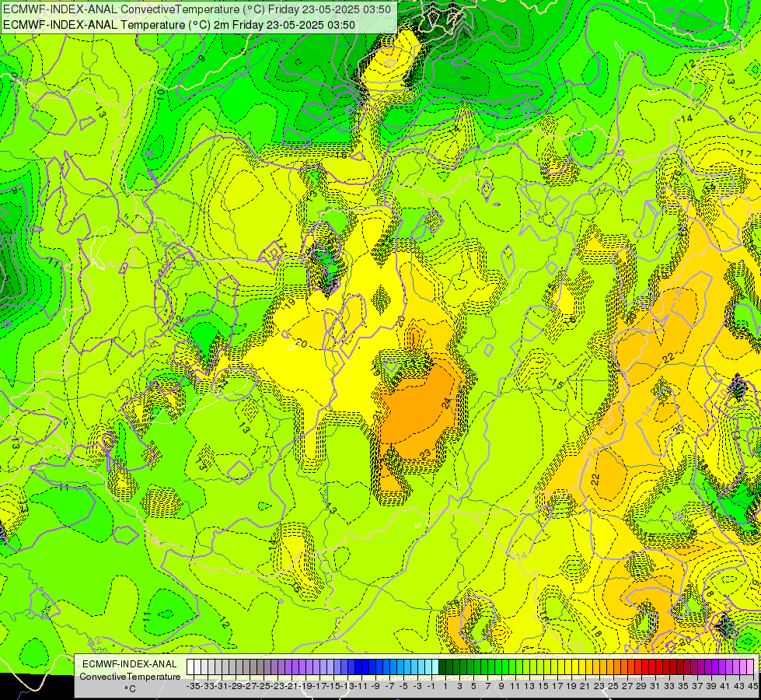
Task: Select the yellow legend swatch above the 17 label
Action: tap(554, 667)
